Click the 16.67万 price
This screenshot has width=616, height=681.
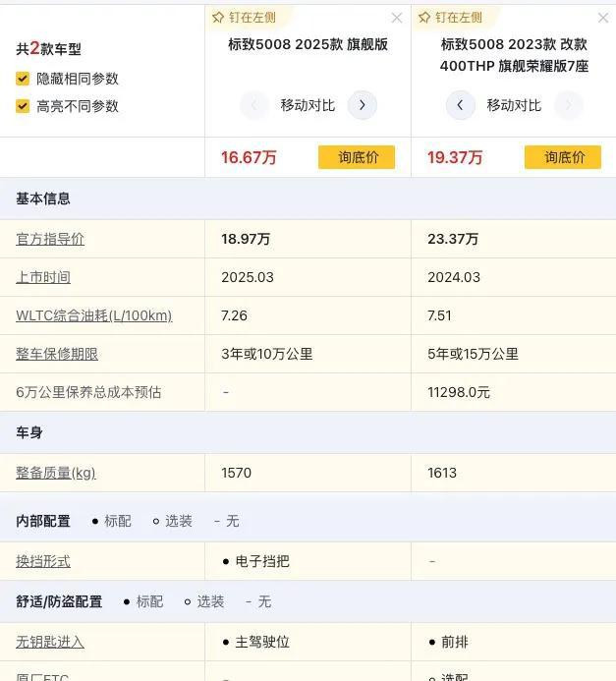point(249,157)
